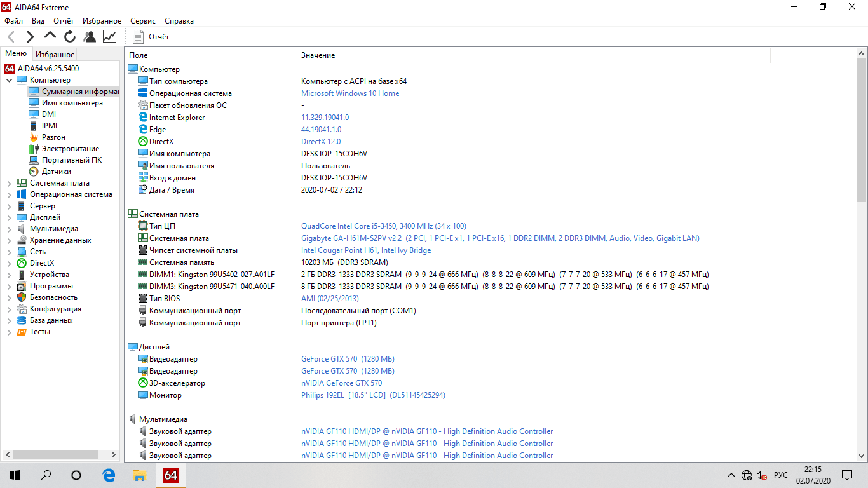Go forward with the right arrow toolbar icon
Image resolution: width=868 pixels, height=488 pixels.
(x=31, y=37)
